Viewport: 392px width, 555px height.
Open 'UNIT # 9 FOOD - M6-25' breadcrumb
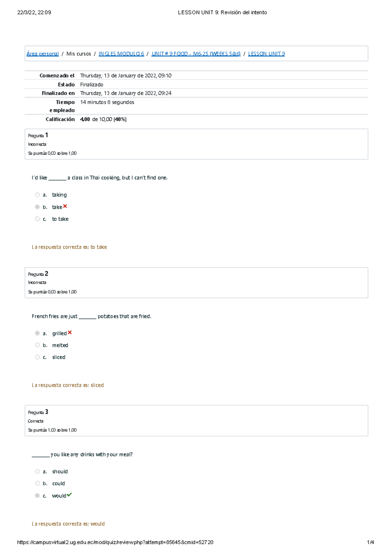point(196,54)
